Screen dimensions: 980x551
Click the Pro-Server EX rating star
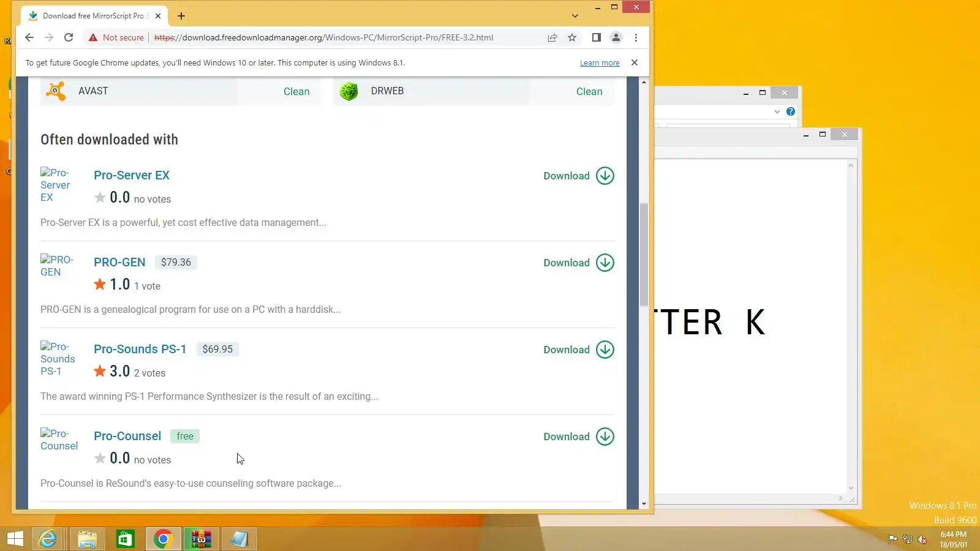(100, 197)
